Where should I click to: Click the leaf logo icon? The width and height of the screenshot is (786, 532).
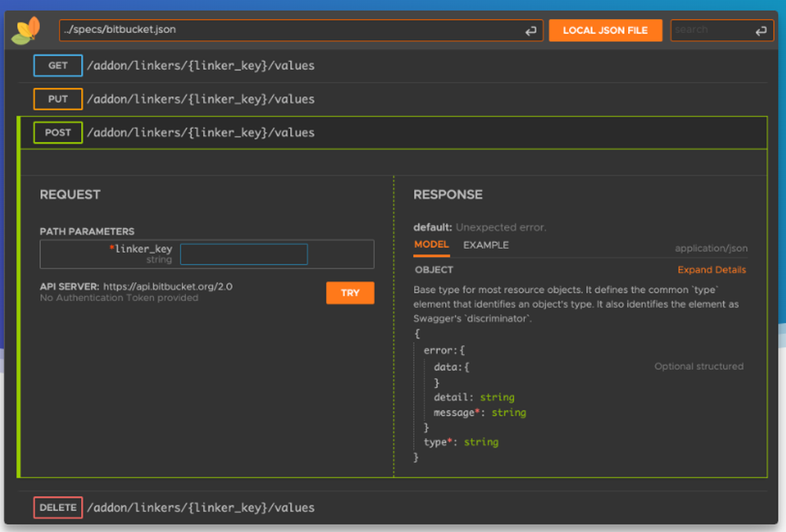[26, 31]
